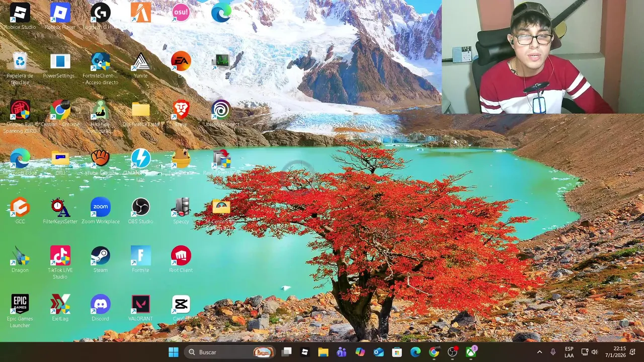Launch Roblox Player shortcut
Screen dimensions: 644x362
60,13
